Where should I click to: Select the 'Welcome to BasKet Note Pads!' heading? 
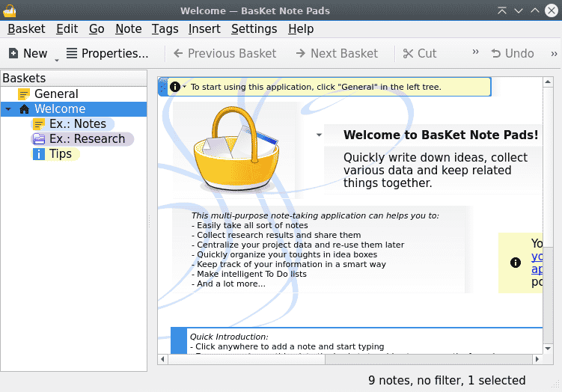pyautogui.click(x=441, y=135)
